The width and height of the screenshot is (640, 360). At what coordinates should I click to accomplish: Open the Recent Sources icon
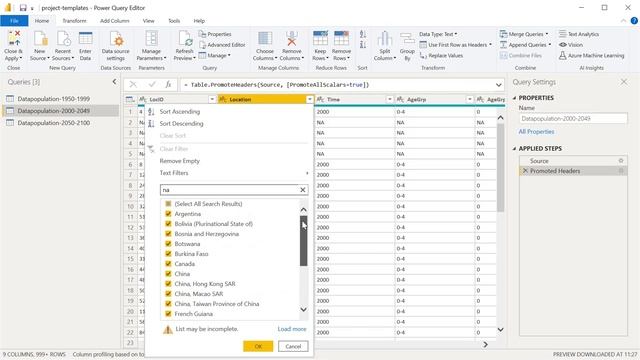click(63, 39)
